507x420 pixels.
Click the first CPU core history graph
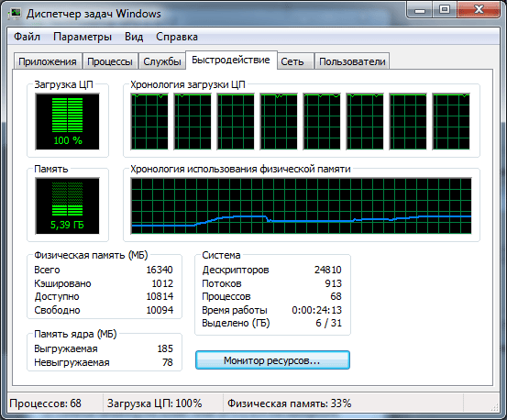(149, 122)
